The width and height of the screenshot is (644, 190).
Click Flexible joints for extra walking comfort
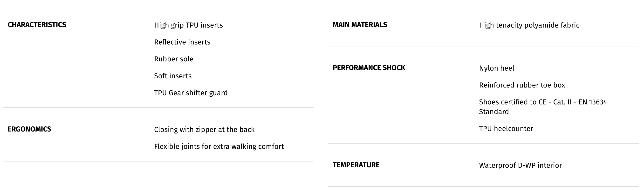click(219, 146)
